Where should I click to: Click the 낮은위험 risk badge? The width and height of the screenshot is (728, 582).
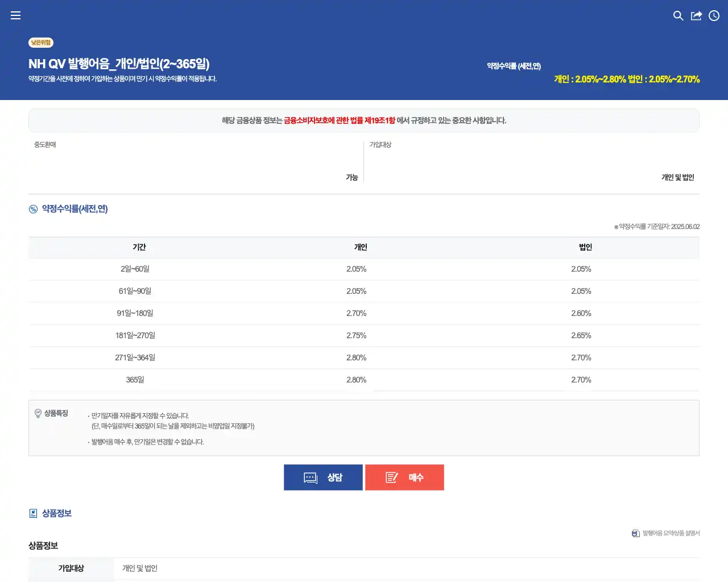coord(41,43)
